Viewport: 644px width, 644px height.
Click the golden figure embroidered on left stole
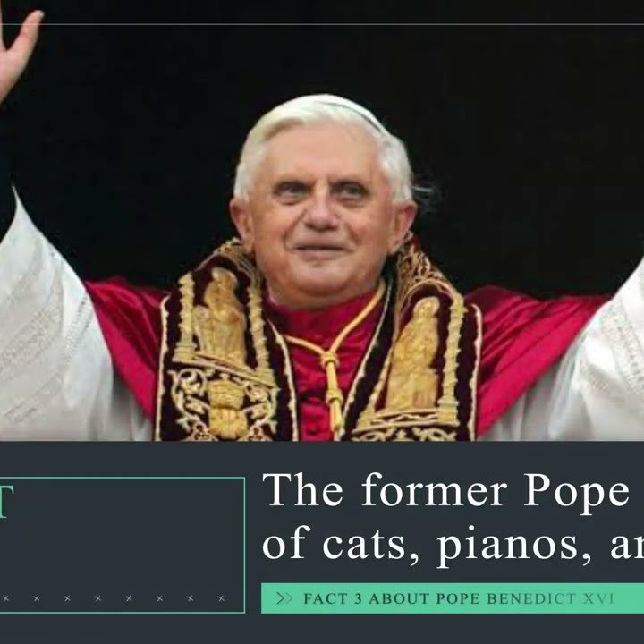(221, 314)
